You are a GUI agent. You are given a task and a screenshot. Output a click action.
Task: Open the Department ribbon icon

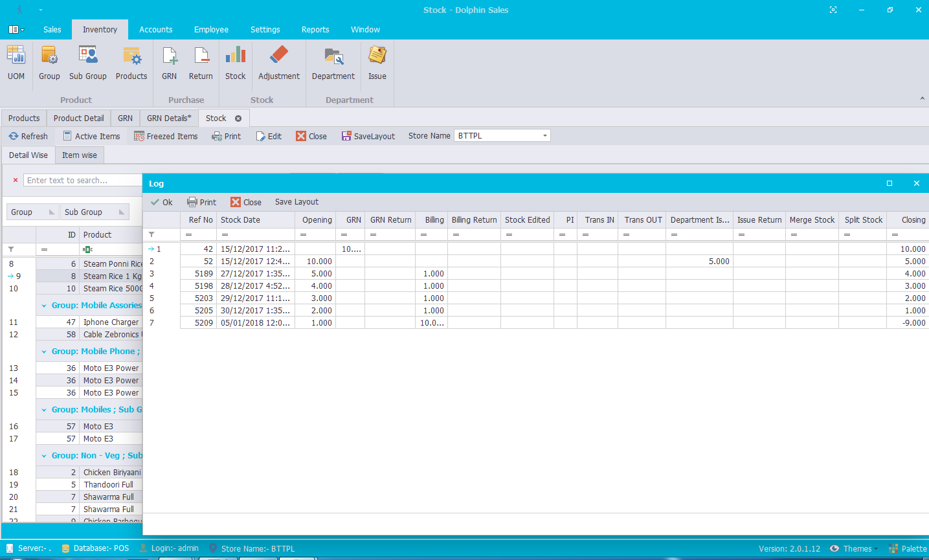pos(333,63)
